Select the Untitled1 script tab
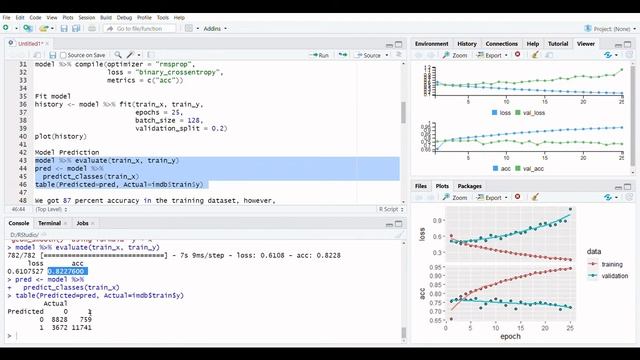This screenshot has height=360, width=640. pyautogui.click(x=30, y=43)
